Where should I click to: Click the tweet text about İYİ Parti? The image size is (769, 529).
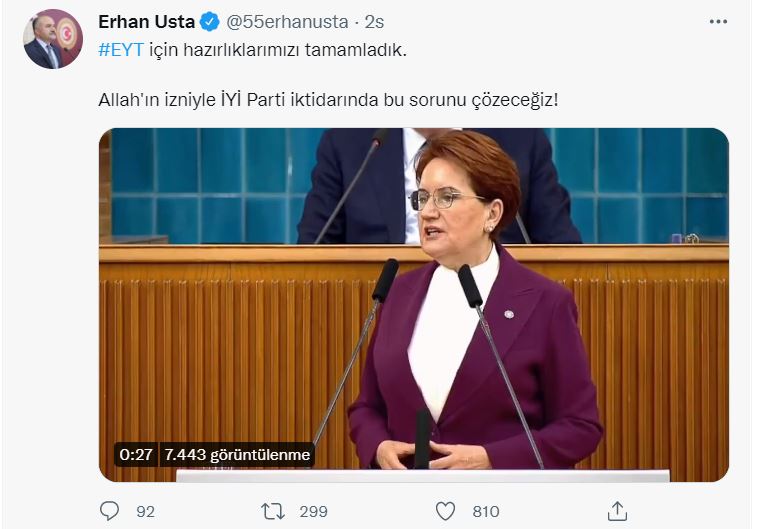pos(328,100)
